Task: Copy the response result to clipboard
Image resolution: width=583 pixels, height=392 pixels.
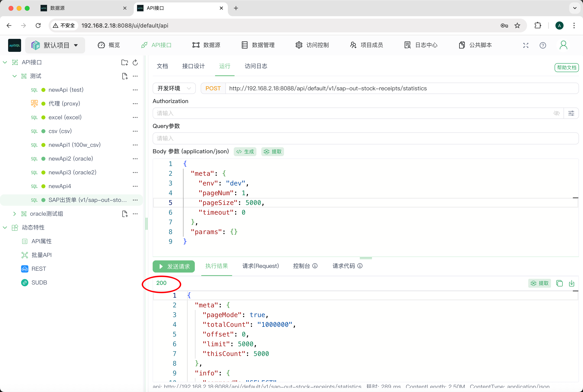Action: point(559,283)
